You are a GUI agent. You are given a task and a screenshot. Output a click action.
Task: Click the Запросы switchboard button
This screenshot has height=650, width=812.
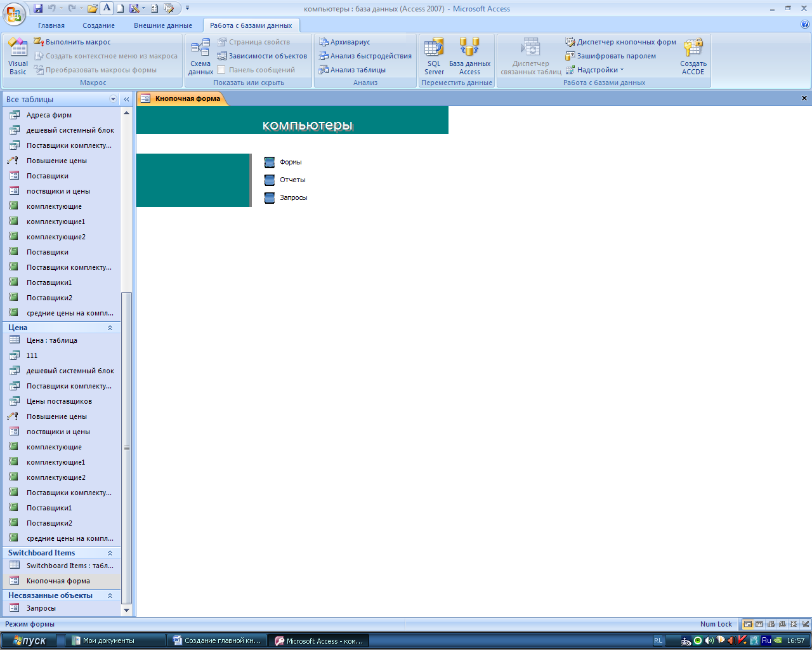[269, 197]
